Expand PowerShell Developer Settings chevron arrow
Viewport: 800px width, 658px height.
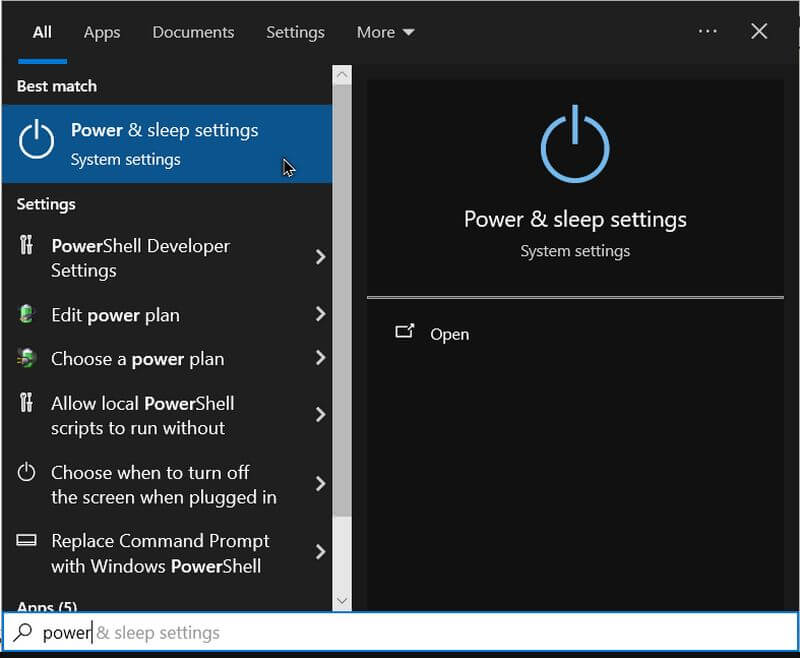[320, 257]
